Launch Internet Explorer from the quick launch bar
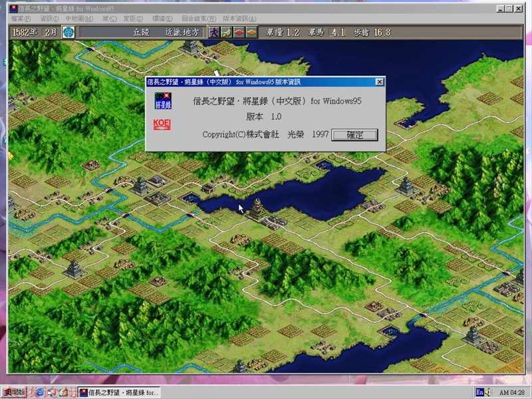This screenshot has width=532, height=399. tap(40, 392)
